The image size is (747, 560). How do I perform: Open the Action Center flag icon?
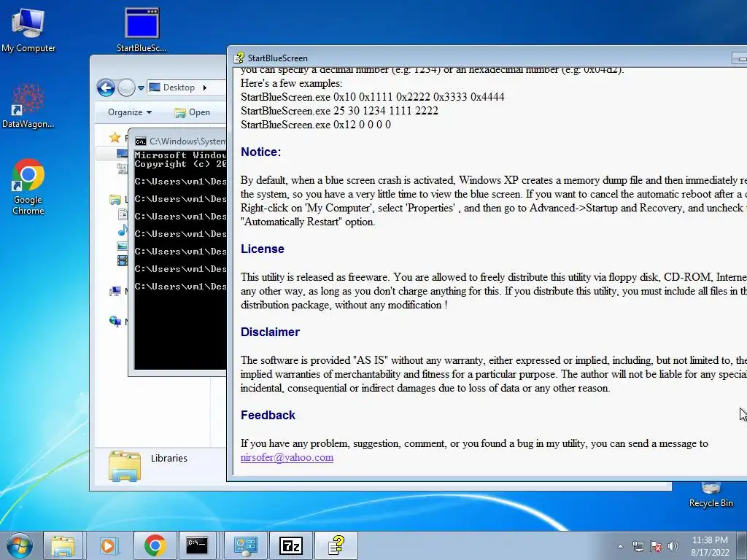click(656, 546)
